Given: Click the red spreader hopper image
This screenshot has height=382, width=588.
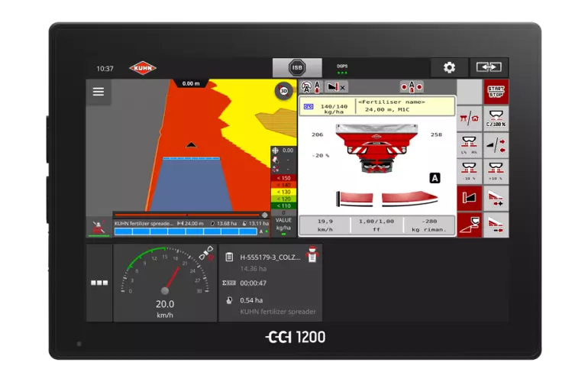Looking at the screenshot, I should (376, 148).
